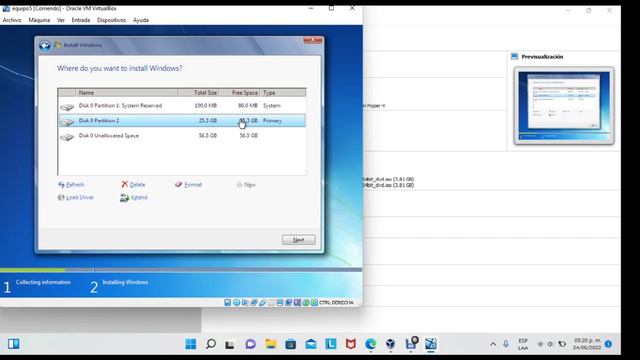Click the red X Delete icon
The image size is (640, 360).
click(x=124, y=184)
